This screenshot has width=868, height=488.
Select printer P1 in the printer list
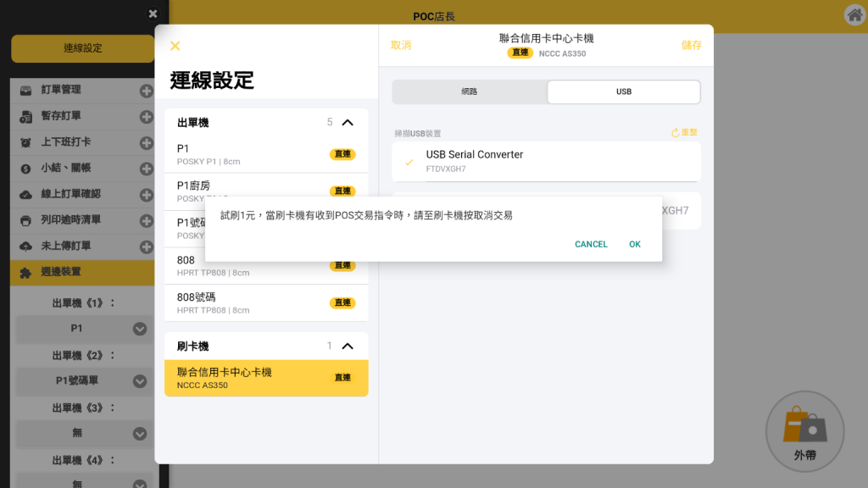266,154
